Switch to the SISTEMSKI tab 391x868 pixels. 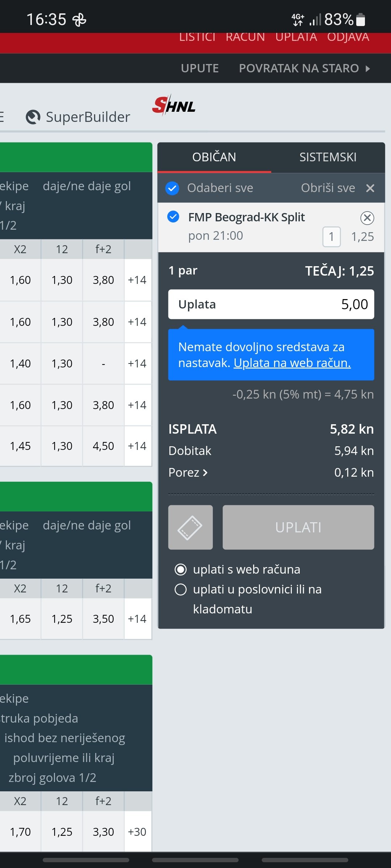click(328, 157)
